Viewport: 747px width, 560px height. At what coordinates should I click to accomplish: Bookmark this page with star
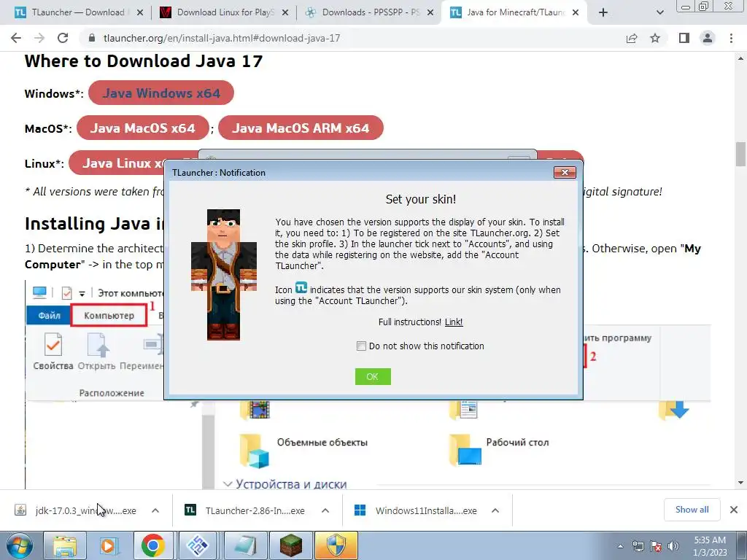[x=655, y=38]
